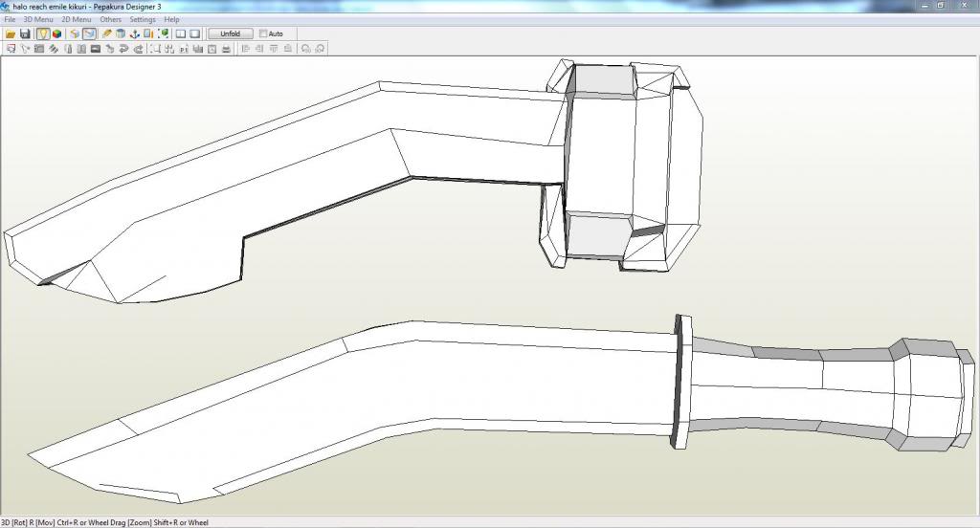Screen dimensions: 980x528
Task: Toggle the highlighted blue sheet icon in top toolbar
Action: coord(89,33)
